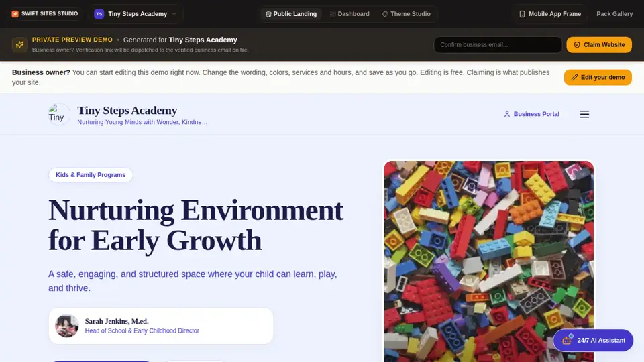Click the Swift Sites Studio logo icon
This screenshot has height=362, width=644.
coord(15,14)
